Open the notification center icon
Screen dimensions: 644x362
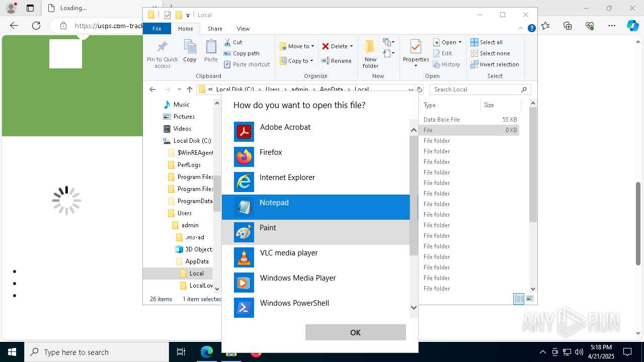[627, 352]
